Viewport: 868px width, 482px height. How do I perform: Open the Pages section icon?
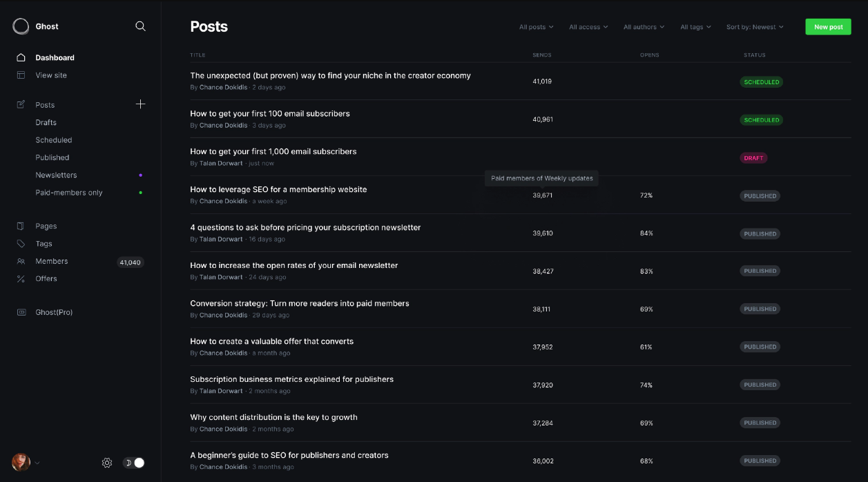coord(22,226)
